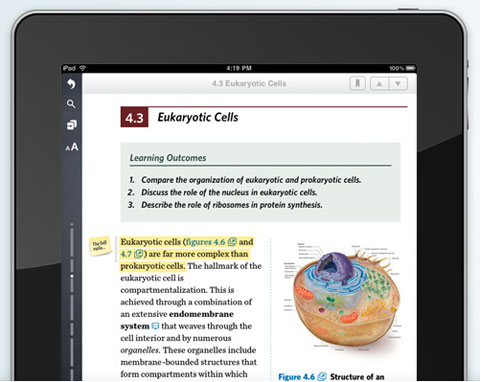Open the yellow sticky note in margin
Viewport: 480px width, 382px height.
point(100,246)
